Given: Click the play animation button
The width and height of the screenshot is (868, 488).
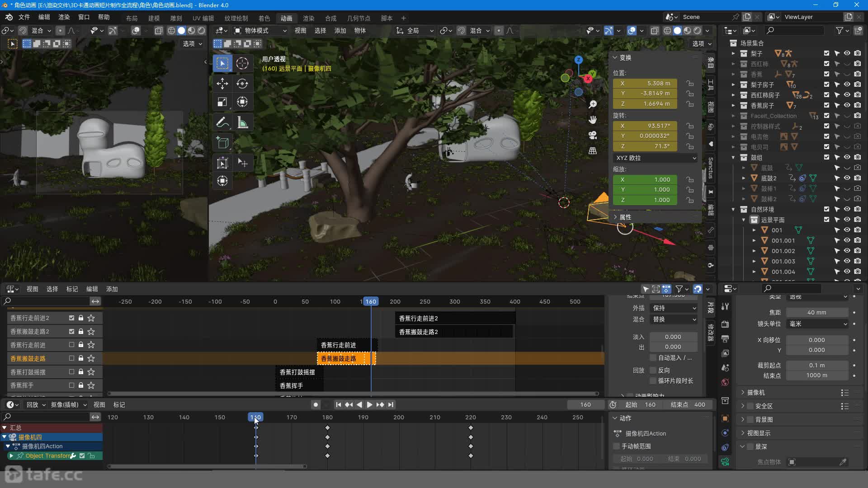Looking at the screenshot, I should click(x=369, y=405).
